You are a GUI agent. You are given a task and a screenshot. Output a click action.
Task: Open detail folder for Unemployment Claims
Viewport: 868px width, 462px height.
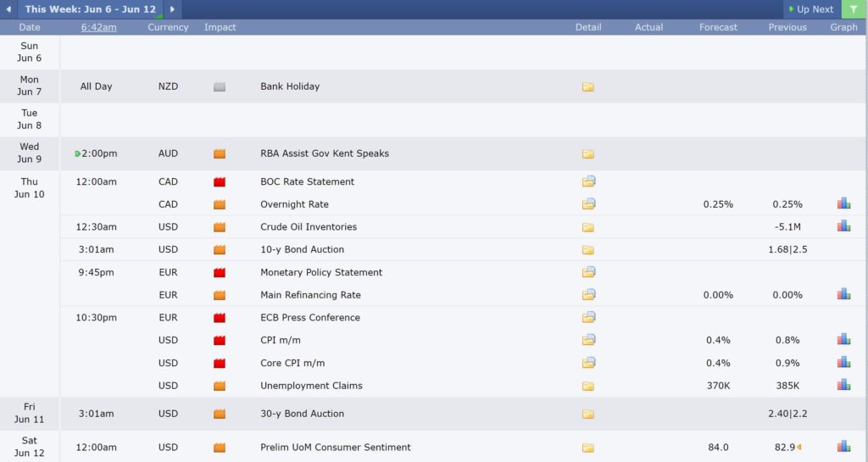(x=588, y=387)
